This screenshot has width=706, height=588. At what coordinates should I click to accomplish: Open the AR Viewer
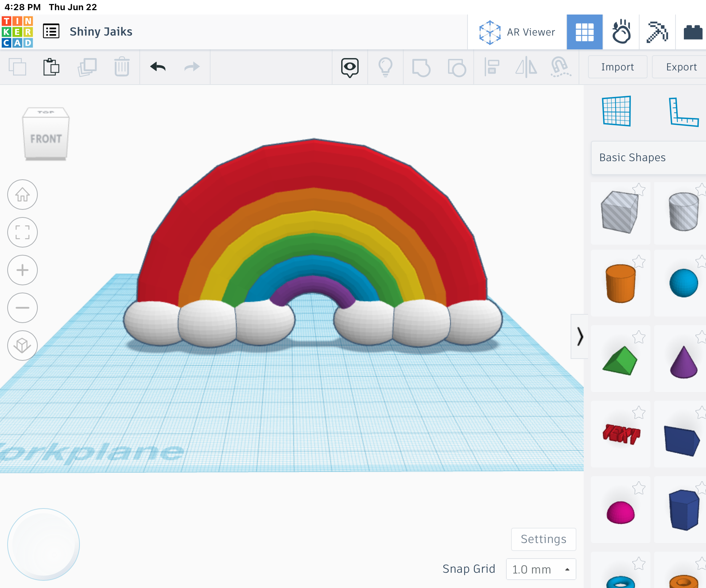[517, 32]
